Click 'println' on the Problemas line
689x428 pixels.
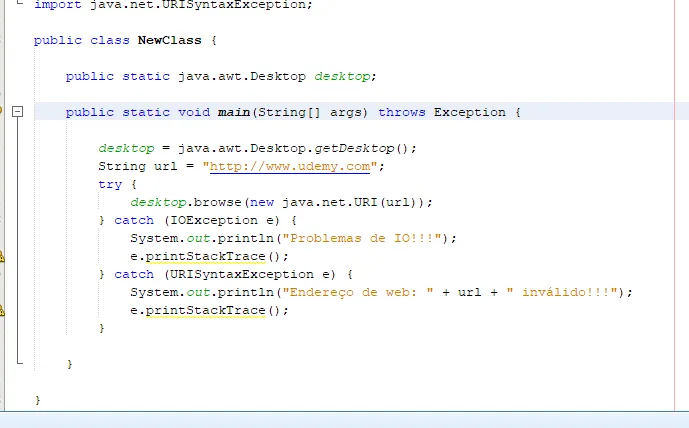[x=246, y=239]
